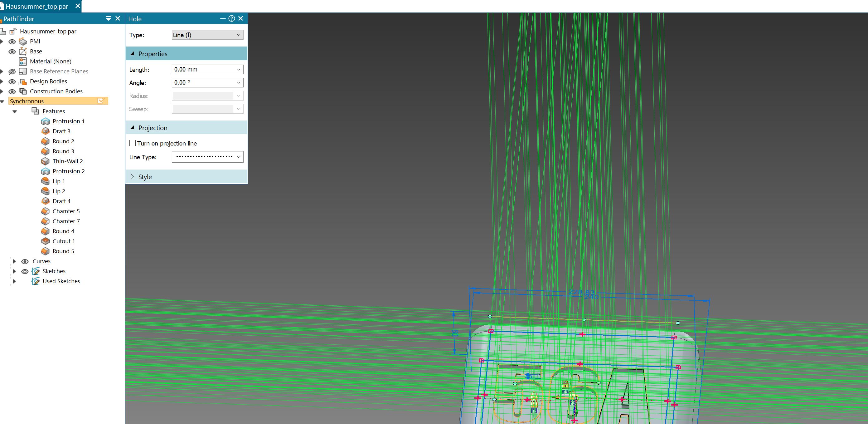
Task: Select the Hausnummer_top.par document tab
Action: click(37, 6)
